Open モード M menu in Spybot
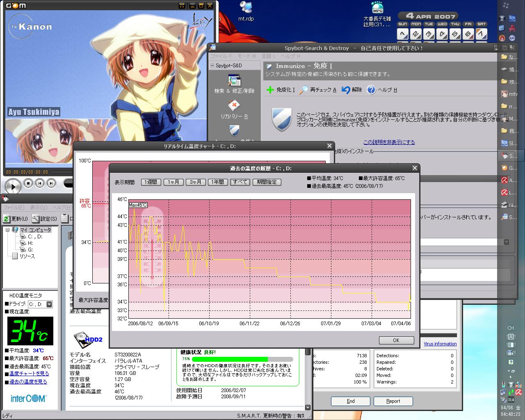Image resolution: width=525 pixels, height=420 pixels. 247,56
